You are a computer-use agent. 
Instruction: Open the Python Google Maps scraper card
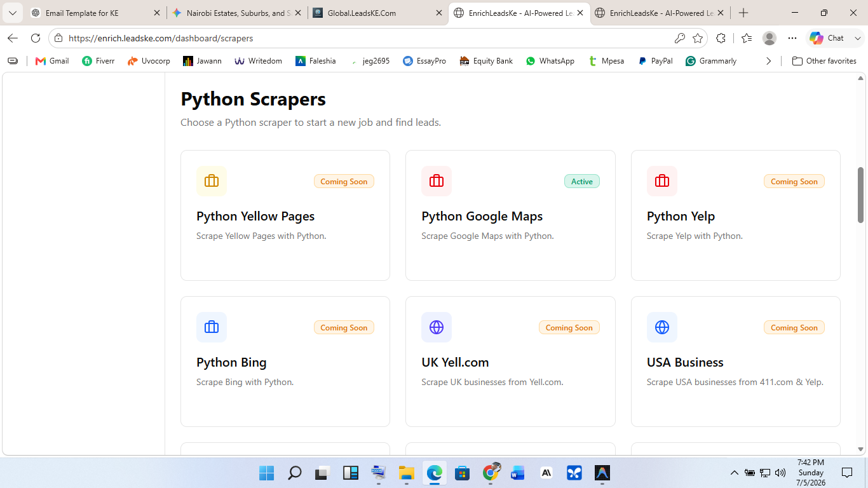point(510,215)
